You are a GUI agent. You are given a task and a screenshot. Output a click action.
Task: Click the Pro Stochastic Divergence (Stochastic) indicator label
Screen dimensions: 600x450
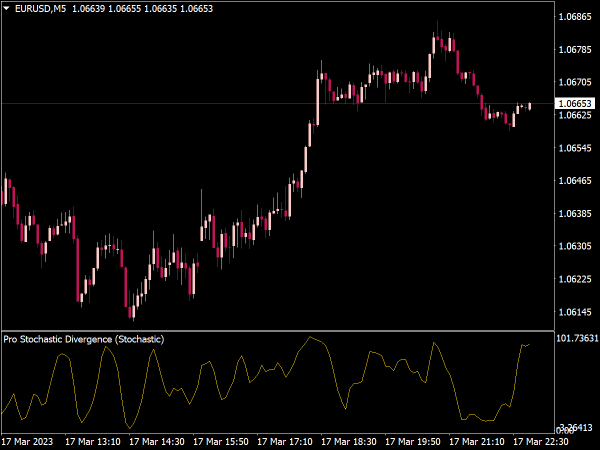pyautogui.click(x=84, y=339)
